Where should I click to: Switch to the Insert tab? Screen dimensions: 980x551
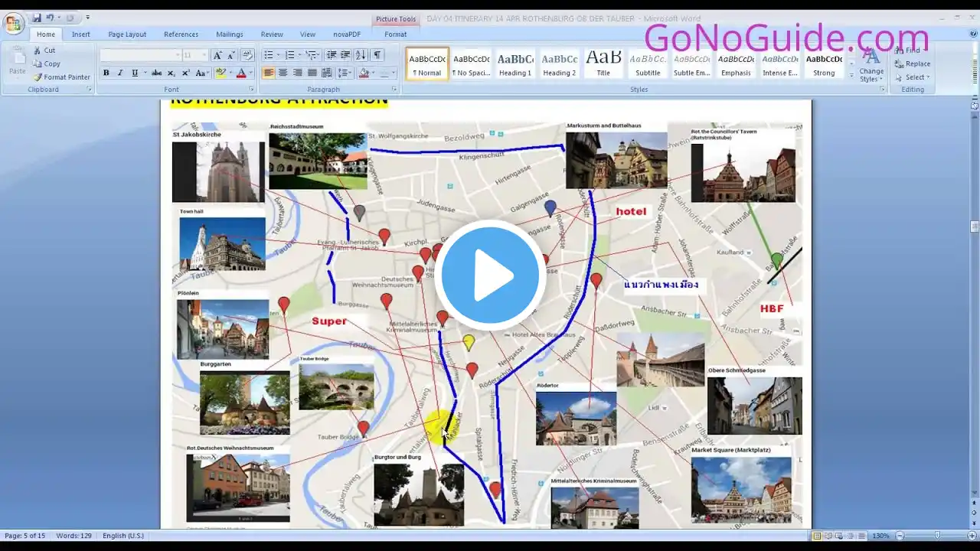81,34
